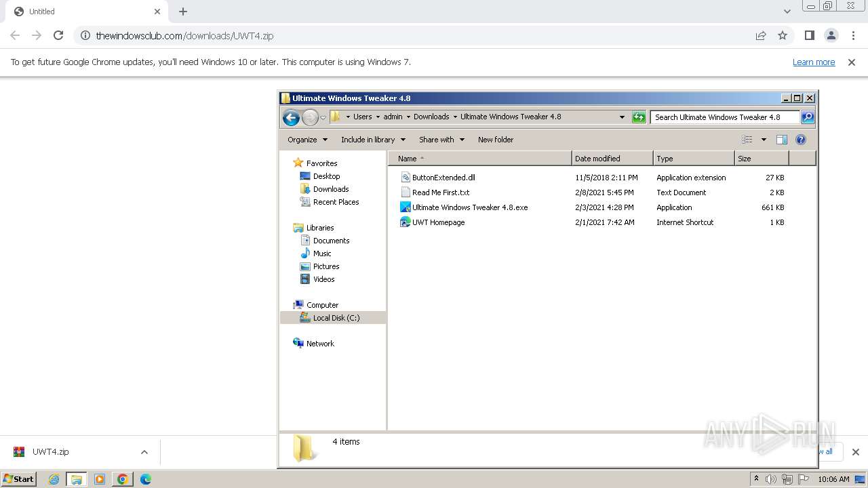Select Computer in navigation pane
Screen dimensions: 868x488
click(322, 305)
